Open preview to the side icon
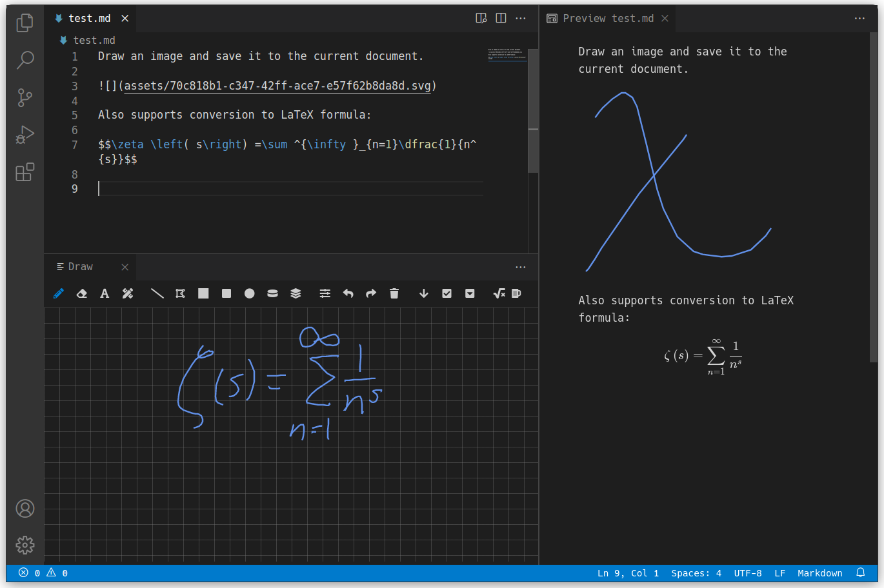884x588 pixels. click(481, 18)
